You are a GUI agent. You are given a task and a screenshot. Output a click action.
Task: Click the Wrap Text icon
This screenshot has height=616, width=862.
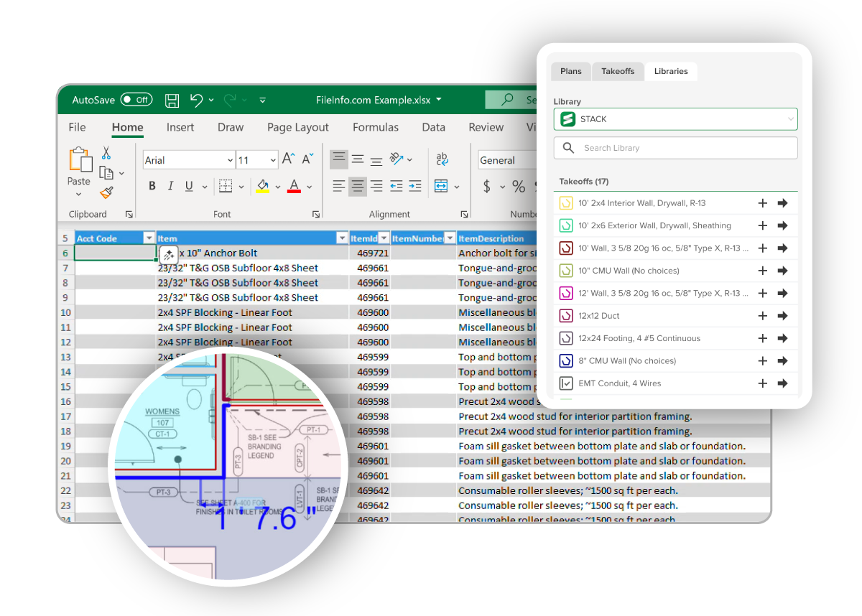[x=442, y=159]
